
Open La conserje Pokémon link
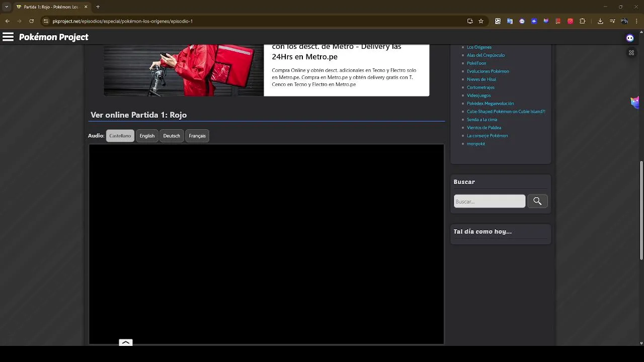(x=487, y=136)
